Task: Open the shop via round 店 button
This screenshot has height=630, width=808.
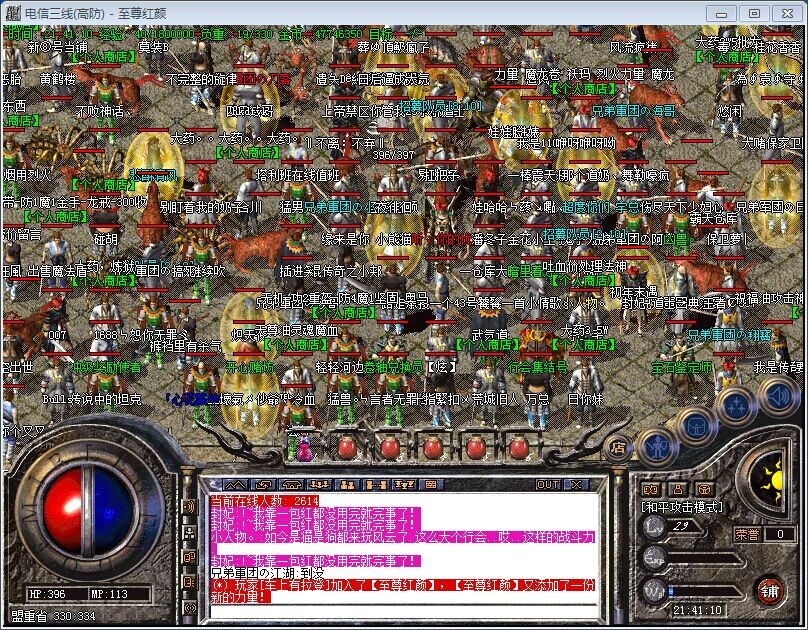Action: point(618,448)
